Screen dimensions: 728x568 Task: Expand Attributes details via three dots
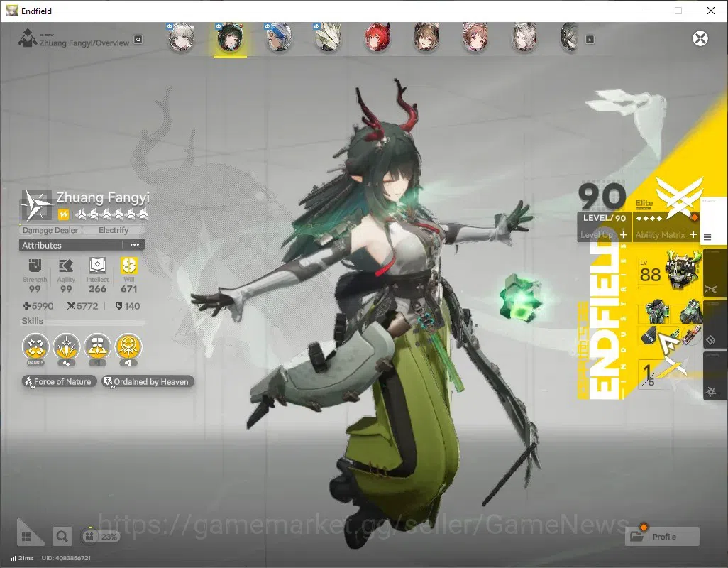click(x=135, y=245)
